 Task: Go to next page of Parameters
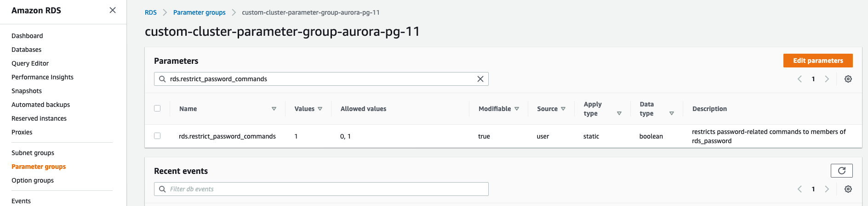[x=827, y=79]
